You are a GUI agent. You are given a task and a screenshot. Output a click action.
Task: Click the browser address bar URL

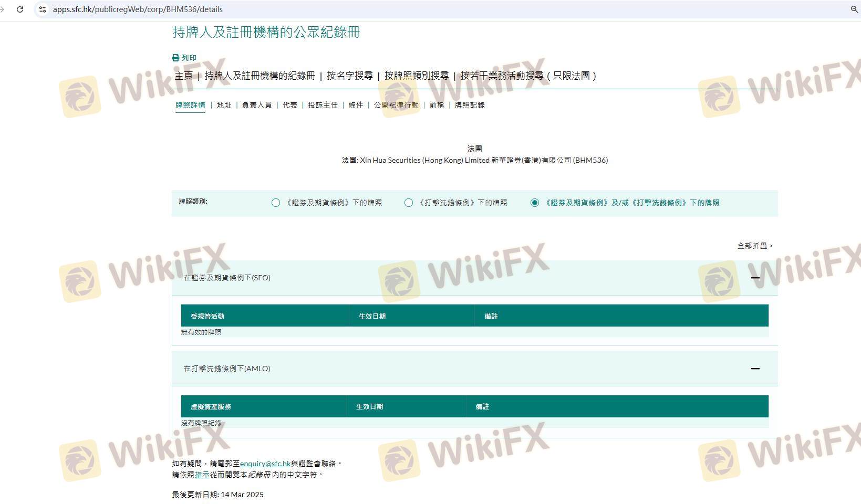coord(138,9)
